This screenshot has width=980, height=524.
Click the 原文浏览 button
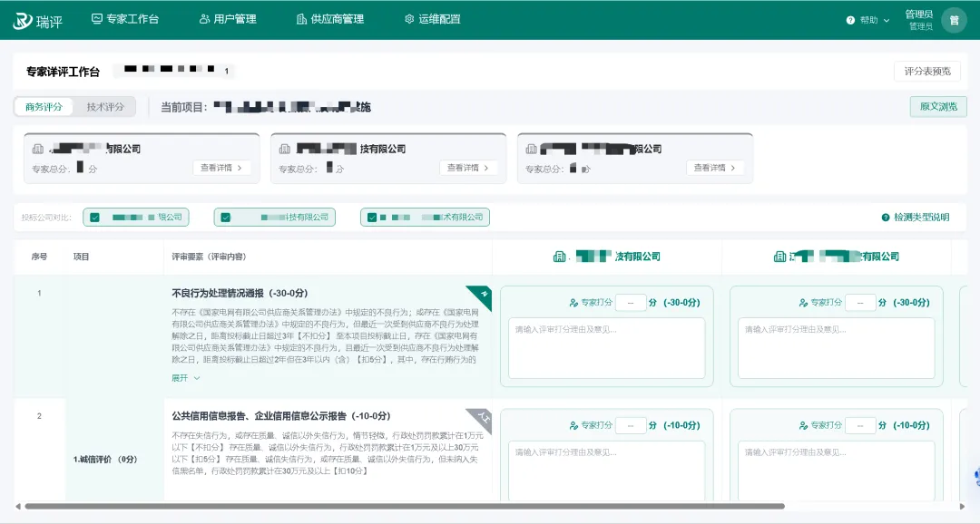click(938, 107)
